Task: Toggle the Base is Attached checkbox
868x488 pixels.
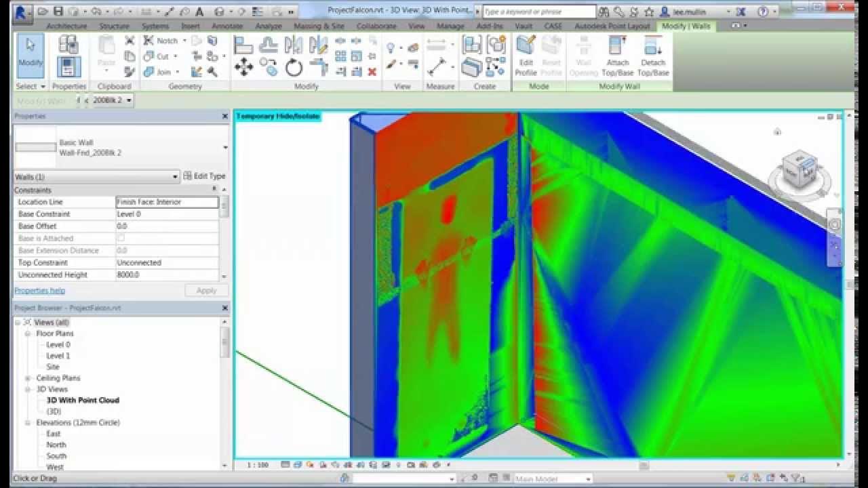Action: [x=121, y=238]
